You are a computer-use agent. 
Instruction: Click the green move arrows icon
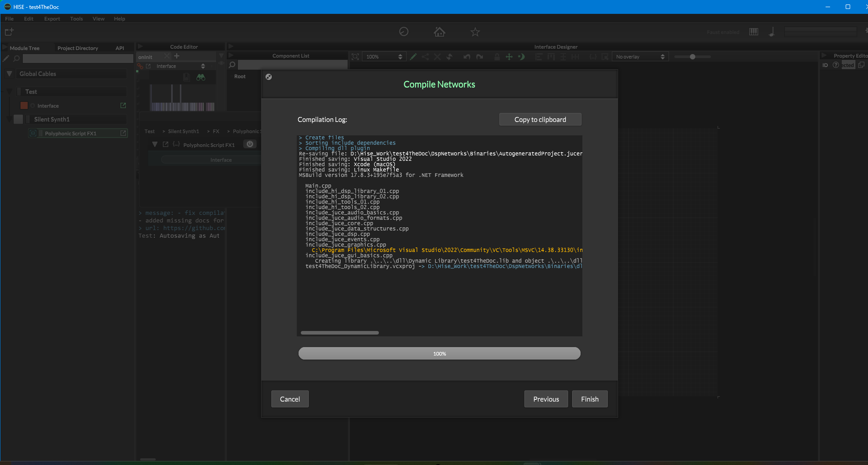click(x=509, y=57)
